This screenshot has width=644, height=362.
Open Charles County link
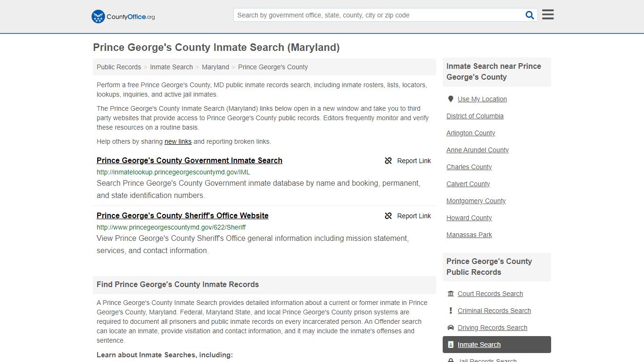pos(469,167)
